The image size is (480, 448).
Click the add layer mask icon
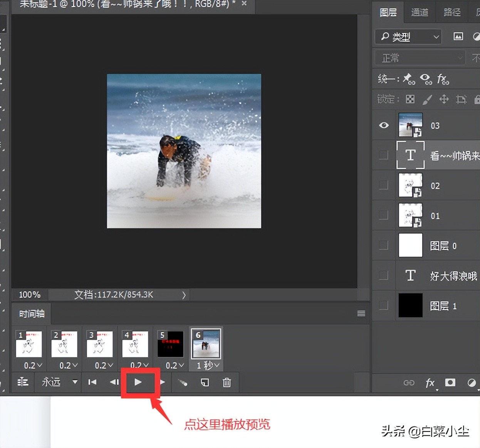(450, 383)
